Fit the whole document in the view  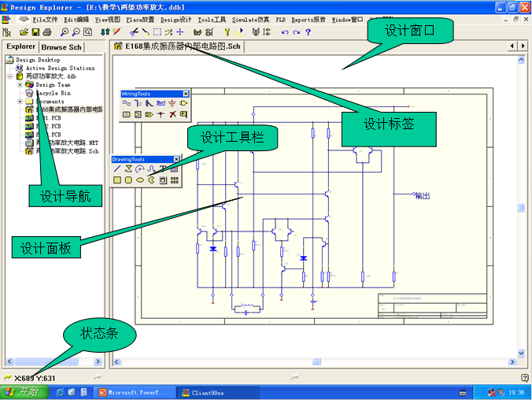point(87,32)
